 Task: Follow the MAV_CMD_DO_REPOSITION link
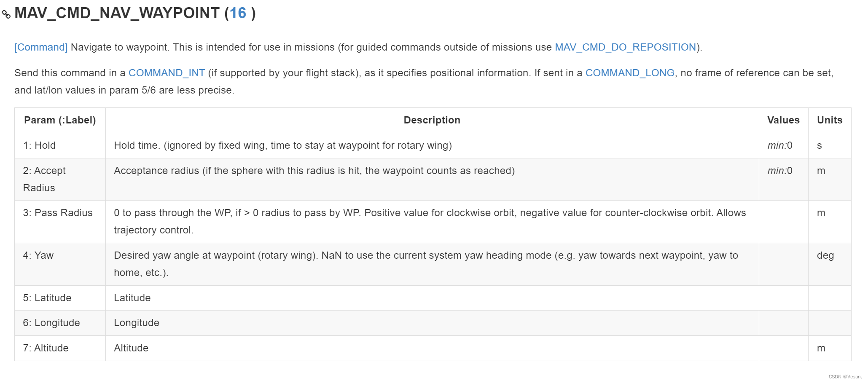click(x=625, y=47)
